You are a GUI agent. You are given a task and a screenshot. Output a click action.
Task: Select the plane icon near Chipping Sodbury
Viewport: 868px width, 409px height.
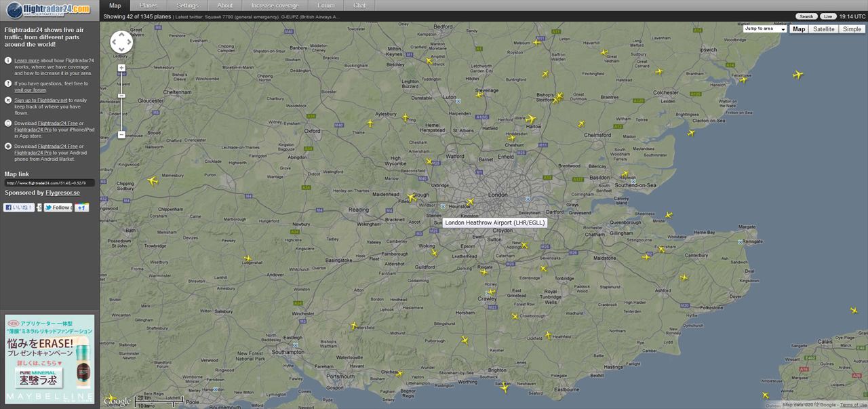152,181
